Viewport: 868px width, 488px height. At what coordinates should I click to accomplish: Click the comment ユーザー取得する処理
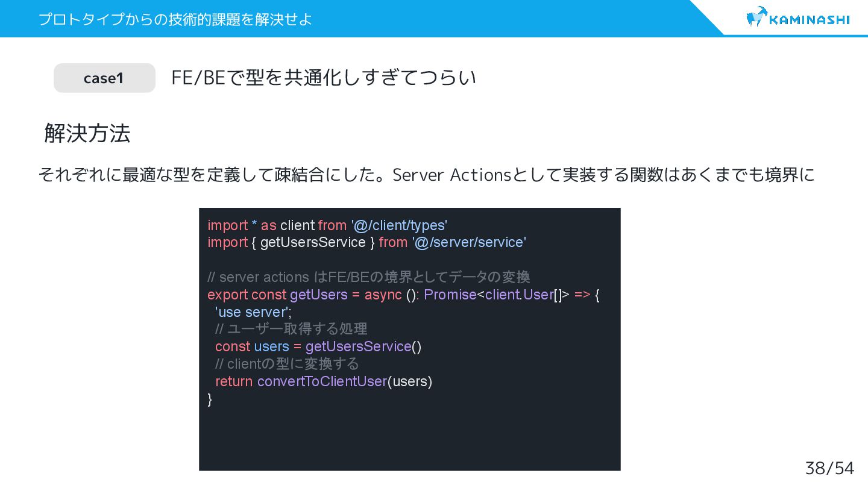291,329
